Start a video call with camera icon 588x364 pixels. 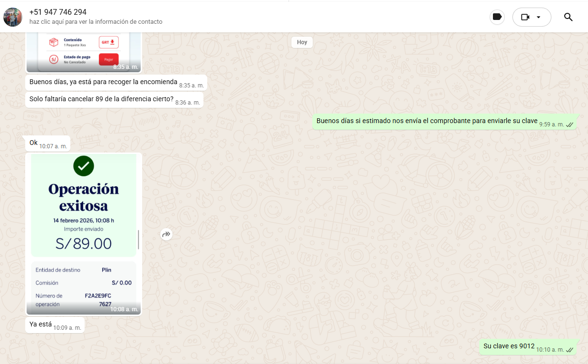[525, 17]
